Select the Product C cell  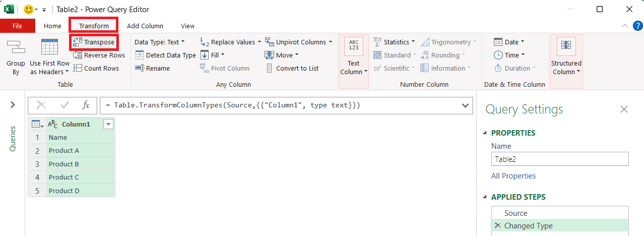[x=80, y=177]
